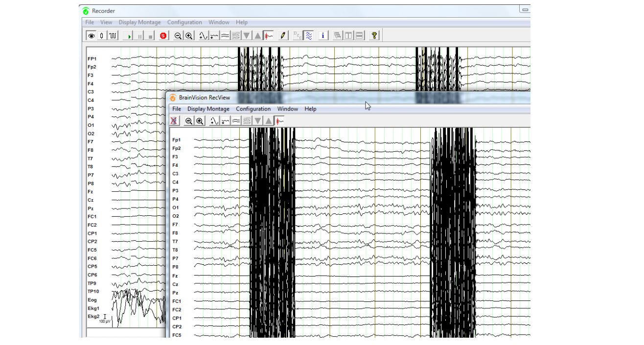This screenshot has height=345, width=644.
Task: Activate the square-wave test signal icon
Action: coord(113,36)
